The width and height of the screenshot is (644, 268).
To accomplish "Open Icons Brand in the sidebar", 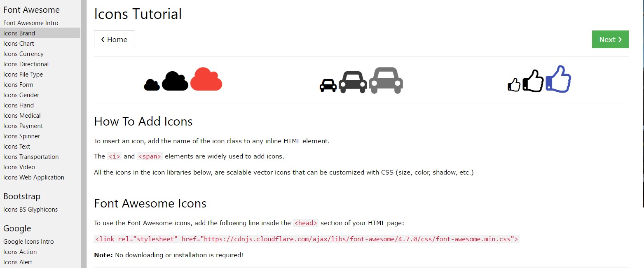I will pyautogui.click(x=19, y=33).
